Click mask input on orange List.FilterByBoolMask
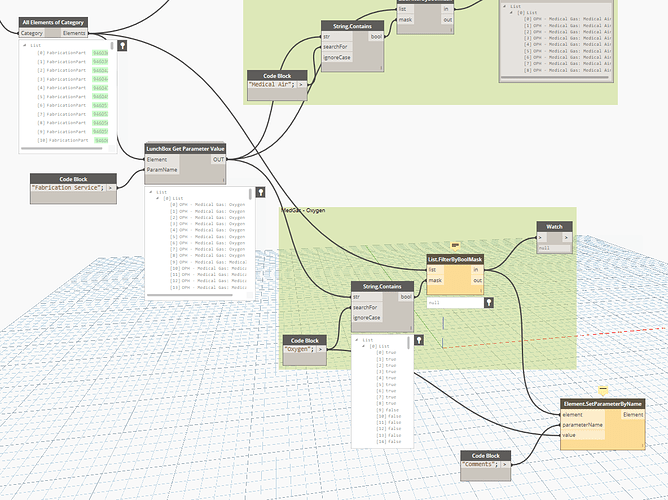Viewport: 668px width, 500px height. tap(435, 280)
